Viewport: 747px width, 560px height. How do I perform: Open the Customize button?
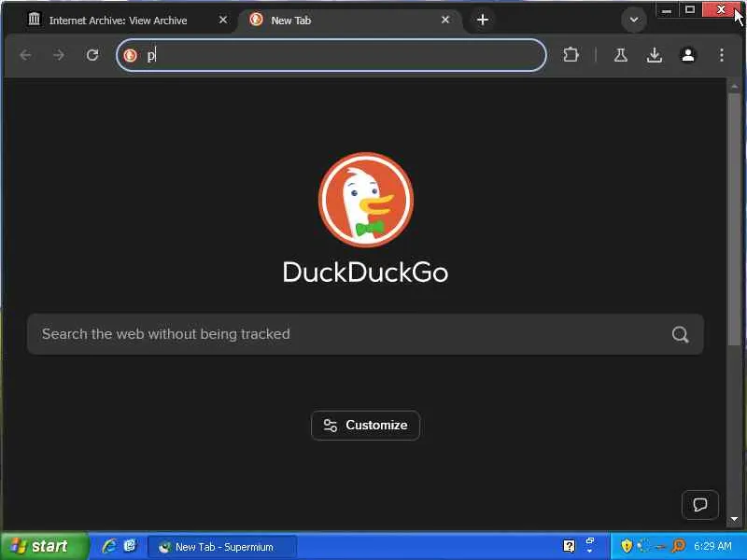365,426
